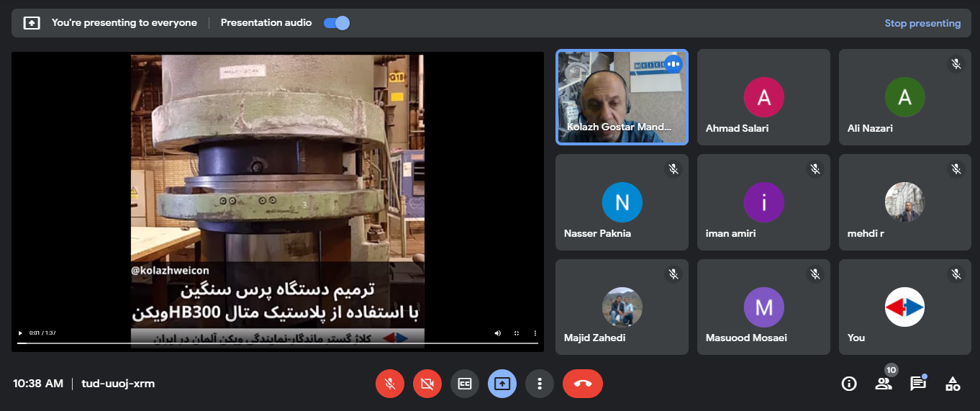
Task: Click the mehdi r profile photo
Action: point(904,202)
